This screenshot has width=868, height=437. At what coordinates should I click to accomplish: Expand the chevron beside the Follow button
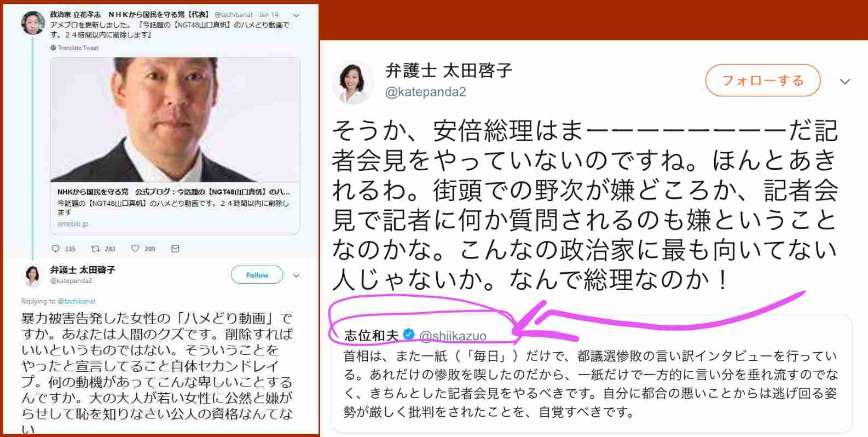click(296, 275)
